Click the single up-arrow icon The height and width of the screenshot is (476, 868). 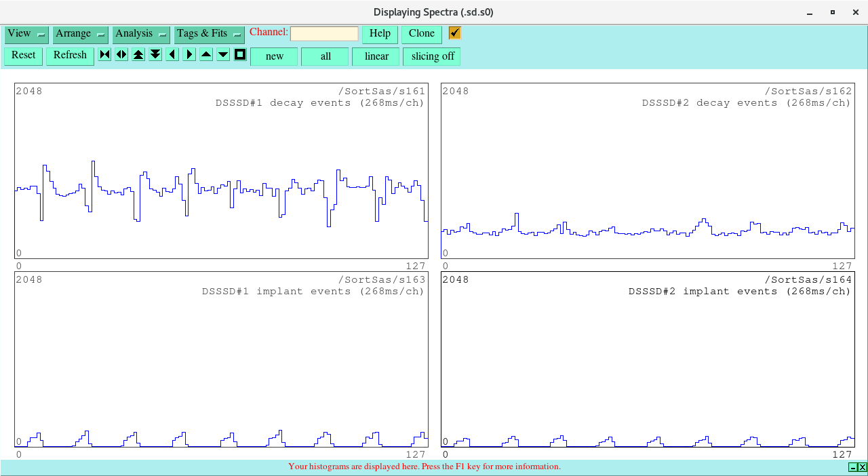pyautogui.click(x=206, y=55)
